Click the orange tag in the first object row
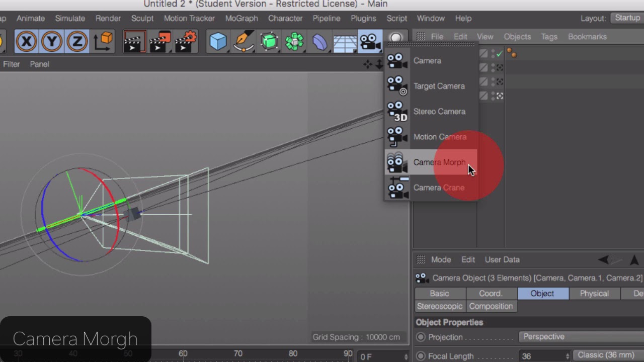Viewport: 644px width, 362px height. [x=512, y=53]
